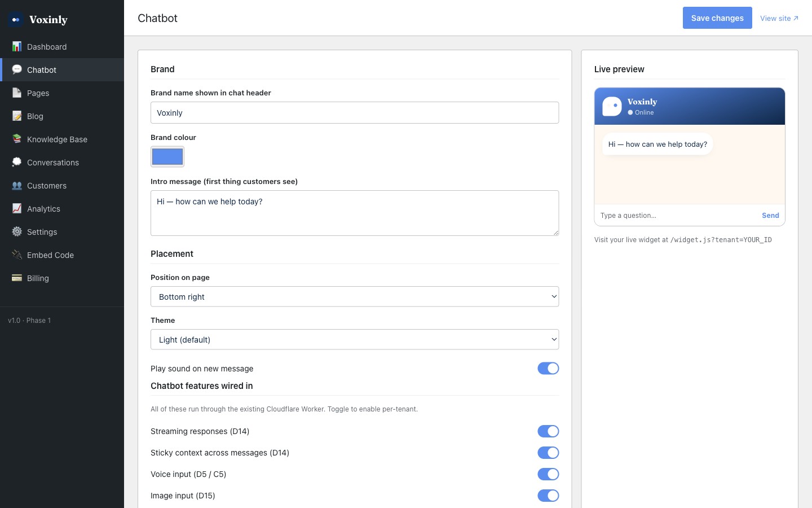This screenshot has width=812, height=508.
Task: Click the chat avatar icon in live preview
Action: tap(612, 106)
